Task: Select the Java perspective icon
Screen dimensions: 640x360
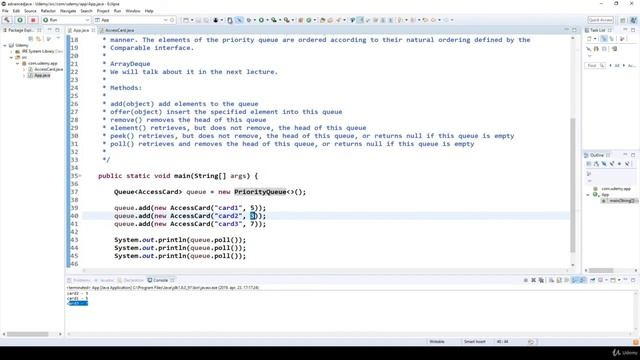Action: [633, 20]
